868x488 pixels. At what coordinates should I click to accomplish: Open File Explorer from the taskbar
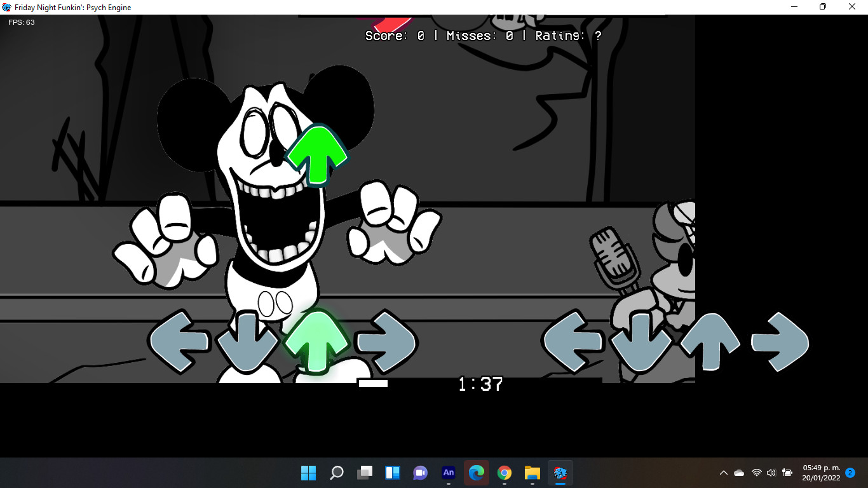pos(532,473)
